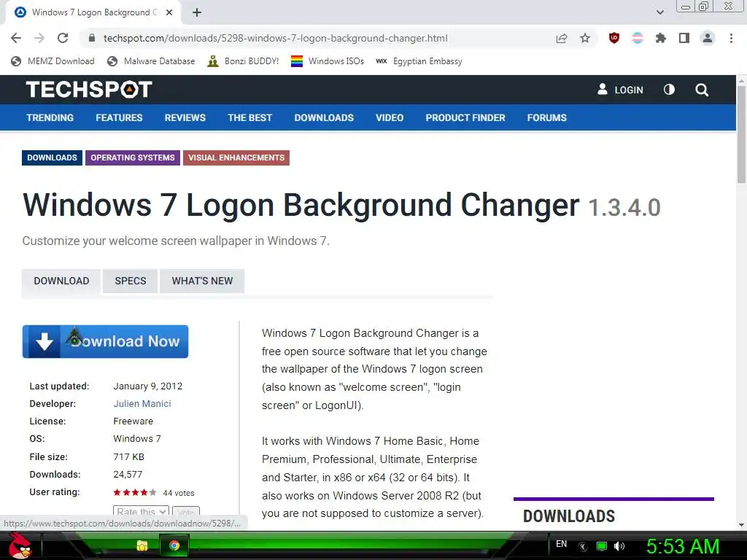
Task: Click the Chrome taskbar icon
Action: click(174, 545)
